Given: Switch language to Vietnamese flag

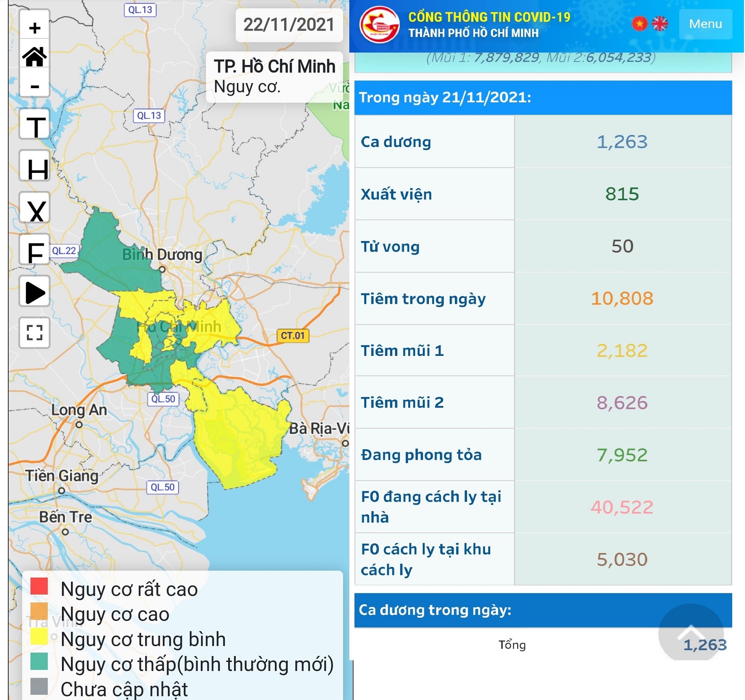Looking at the screenshot, I should coord(640,24).
